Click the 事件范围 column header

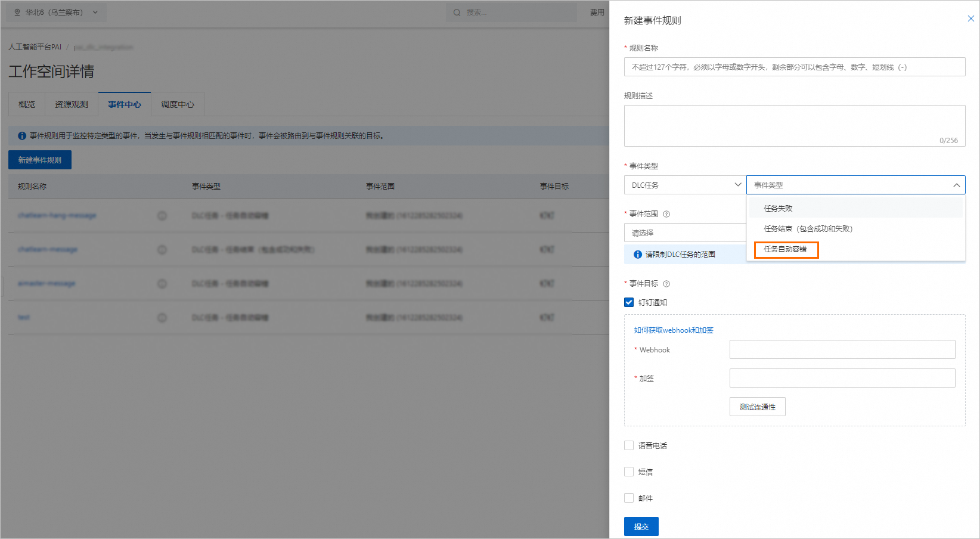[380, 187]
